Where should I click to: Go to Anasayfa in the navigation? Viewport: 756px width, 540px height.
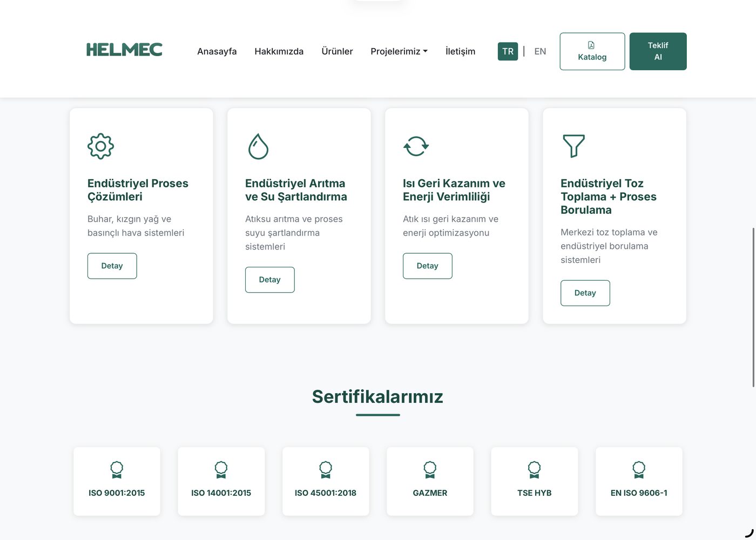click(x=217, y=51)
